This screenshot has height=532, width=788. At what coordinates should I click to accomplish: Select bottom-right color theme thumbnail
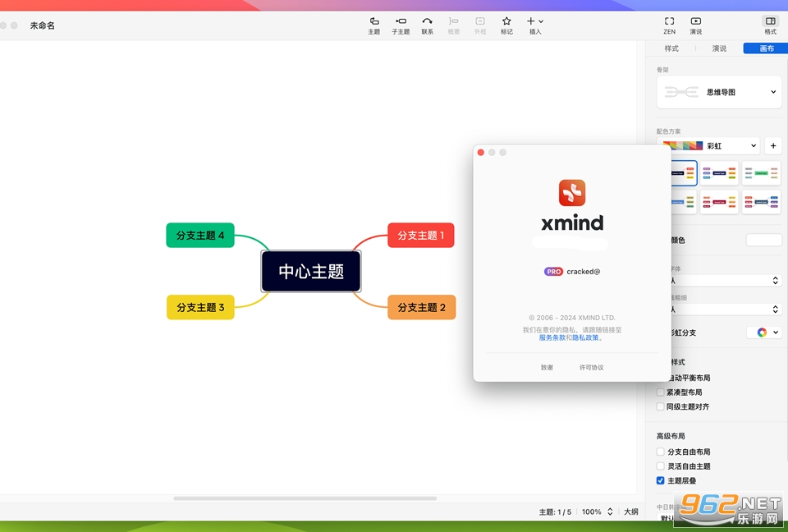click(x=762, y=202)
